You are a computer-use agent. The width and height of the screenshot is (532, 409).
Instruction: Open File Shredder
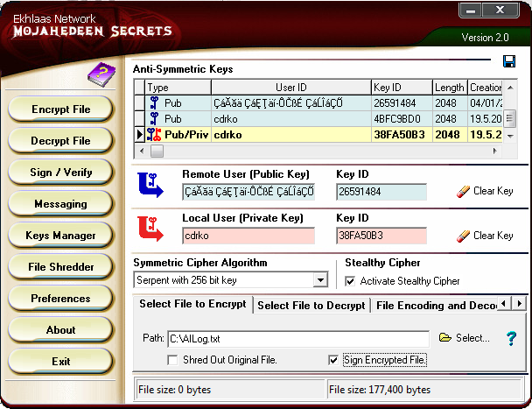click(x=60, y=267)
